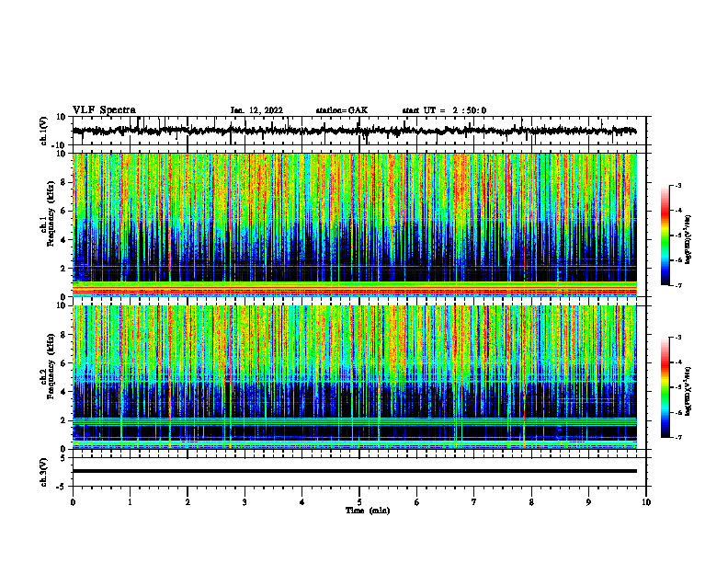Click the '-7' label on ch.1 colorbar
The height and width of the screenshot is (563, 728).
pos(677,285)
